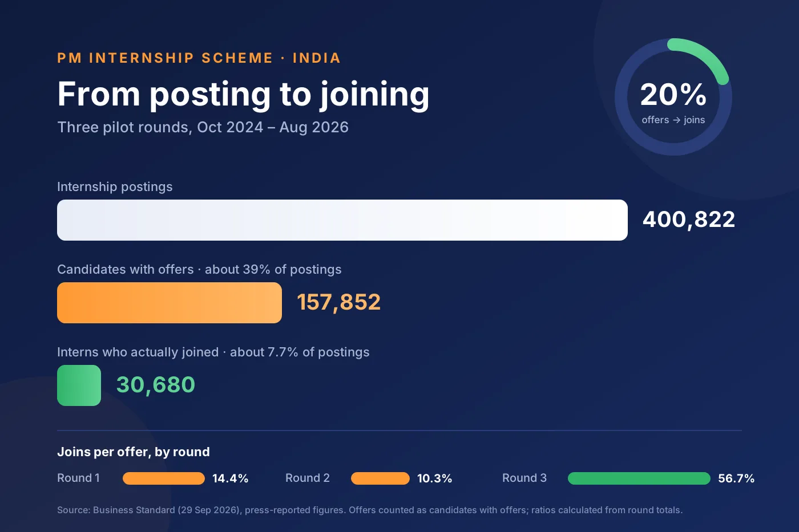Click the orange Round 2 bar
The image size is (799, 532).
[x=380, y=478]
